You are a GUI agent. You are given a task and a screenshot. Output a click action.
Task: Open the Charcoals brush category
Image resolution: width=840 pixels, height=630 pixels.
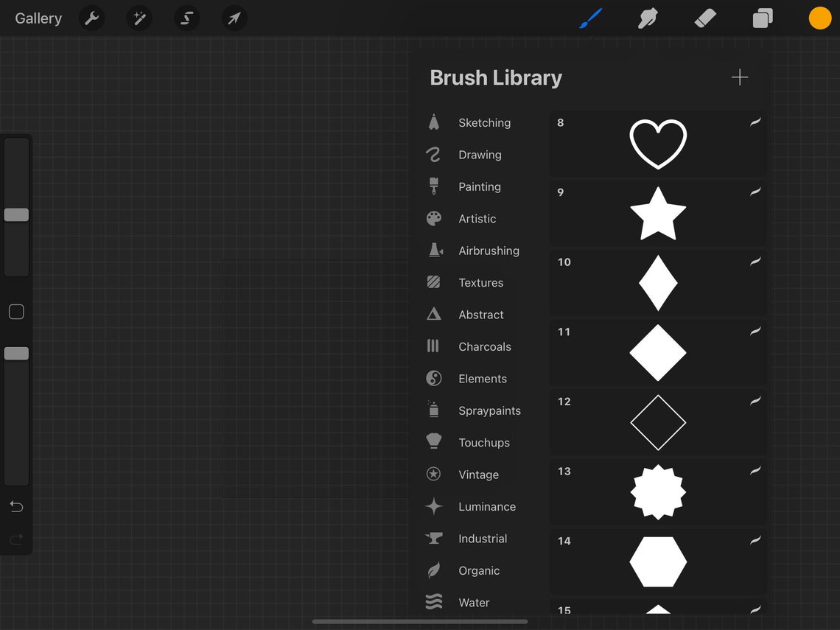[x=485, y=346]
